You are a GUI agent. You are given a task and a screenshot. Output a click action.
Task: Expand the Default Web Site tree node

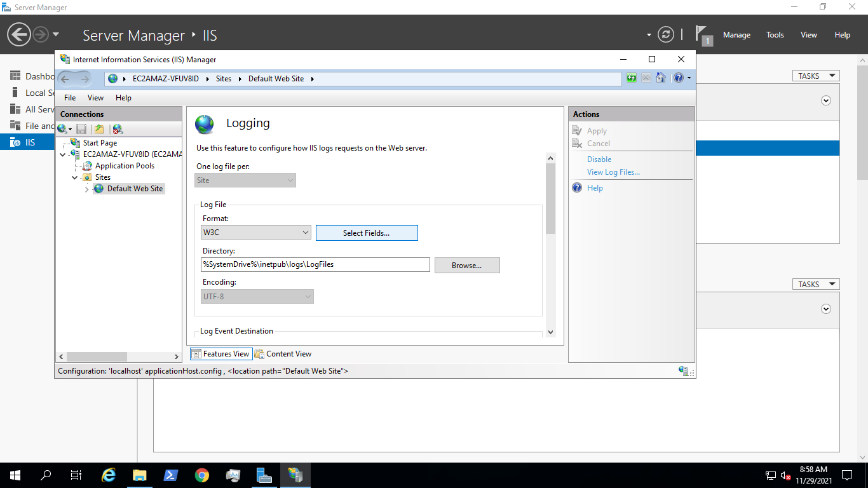pos(87,189)
